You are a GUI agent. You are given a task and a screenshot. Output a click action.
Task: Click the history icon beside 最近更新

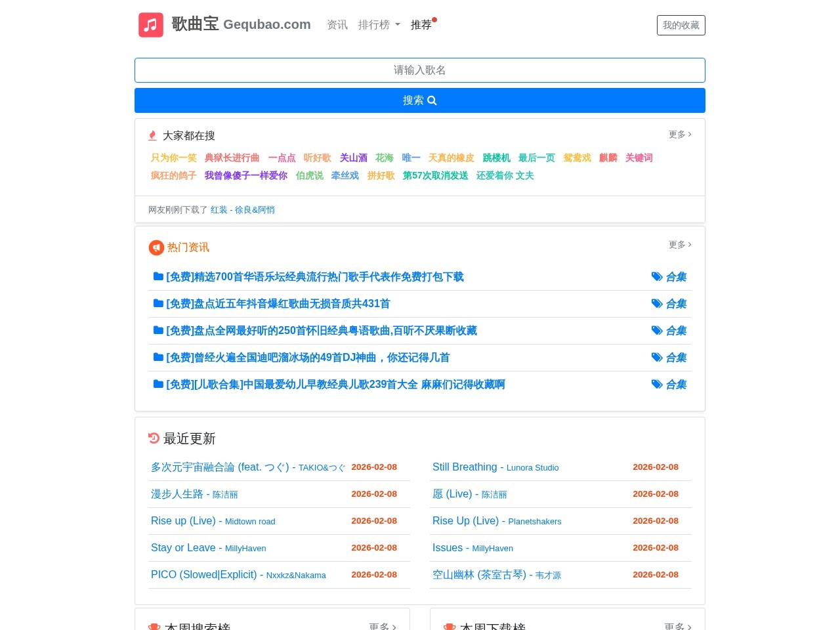[x=154, y=438]
